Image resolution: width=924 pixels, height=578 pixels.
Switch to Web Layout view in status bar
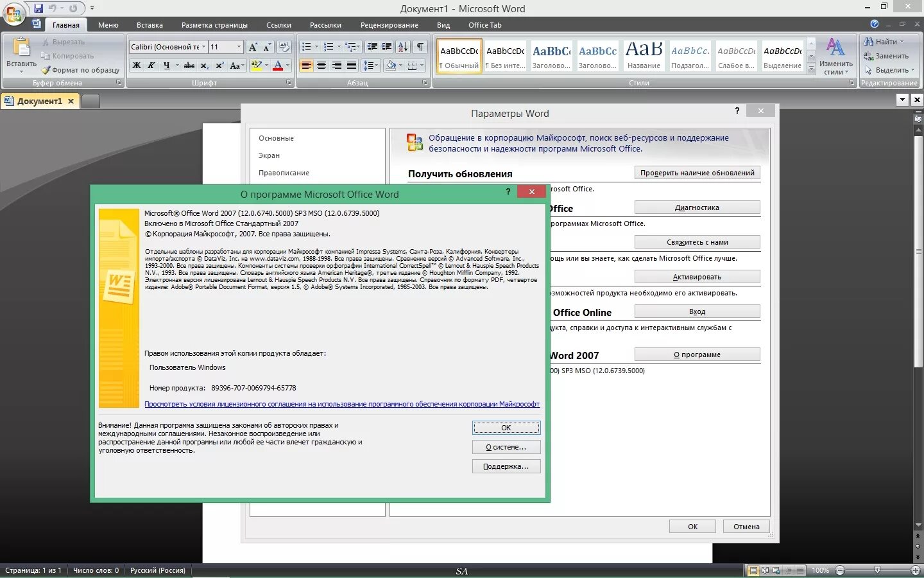(776, 570)
